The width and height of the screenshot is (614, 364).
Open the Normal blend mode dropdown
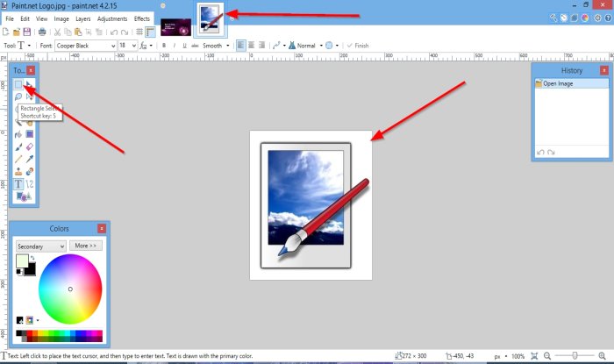tap(305, 46)
